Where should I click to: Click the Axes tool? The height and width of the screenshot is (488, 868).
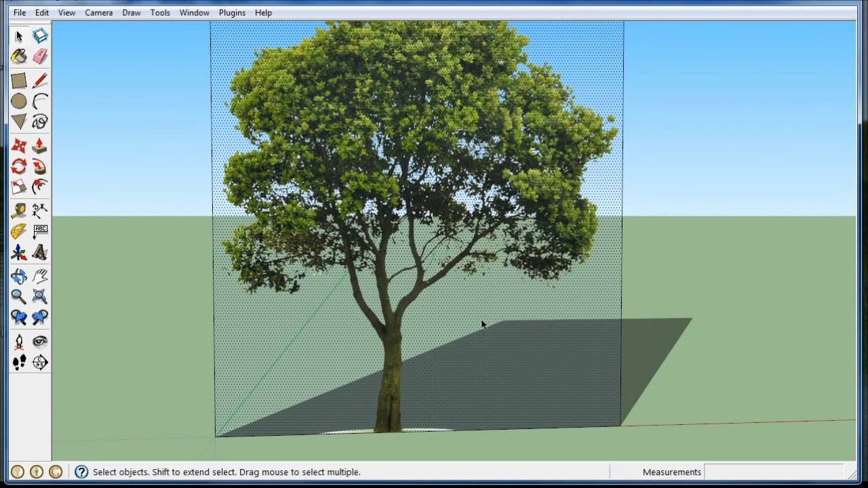pos(19,252)
